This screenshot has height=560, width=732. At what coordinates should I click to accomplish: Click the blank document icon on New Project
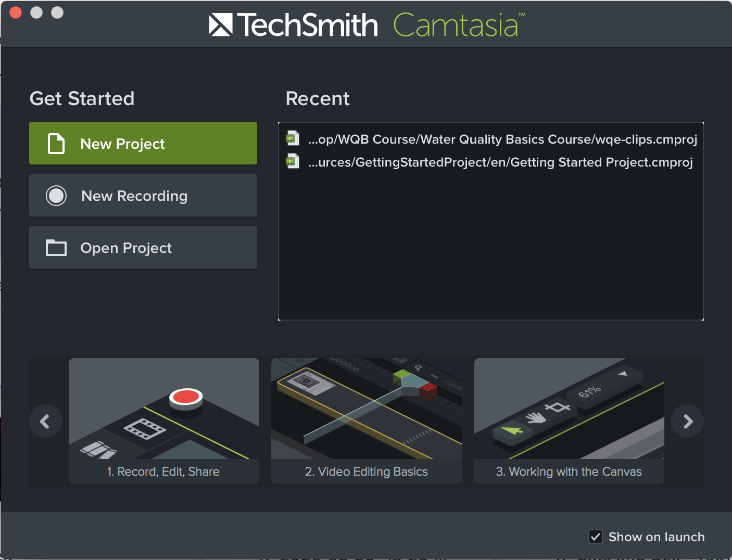pyautogui.click(x=56, y=144)
